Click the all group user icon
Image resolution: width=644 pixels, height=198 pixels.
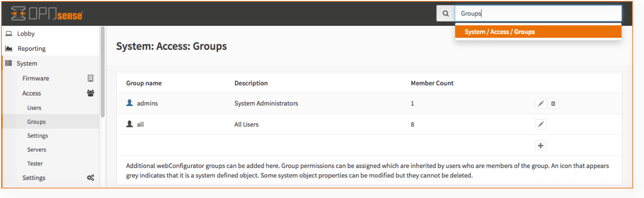[x=129, y=124]
